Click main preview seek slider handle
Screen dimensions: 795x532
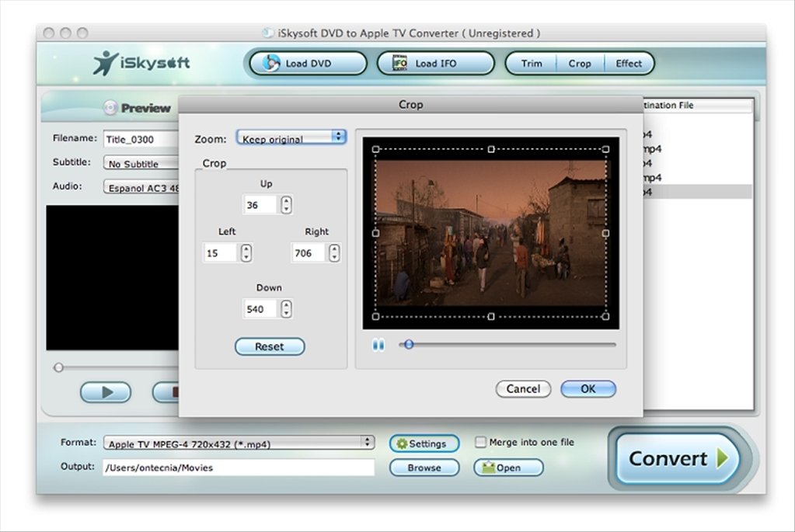pos(58,367)
